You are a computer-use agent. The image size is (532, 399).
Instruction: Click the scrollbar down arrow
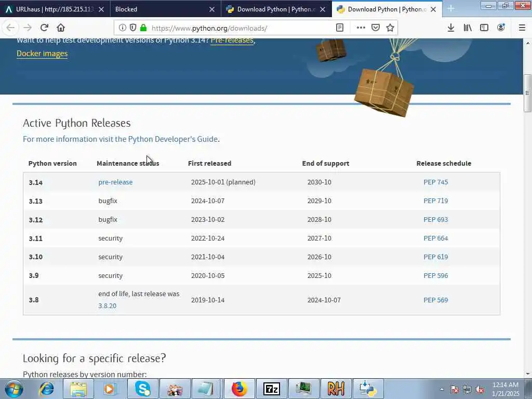[527, 374]
